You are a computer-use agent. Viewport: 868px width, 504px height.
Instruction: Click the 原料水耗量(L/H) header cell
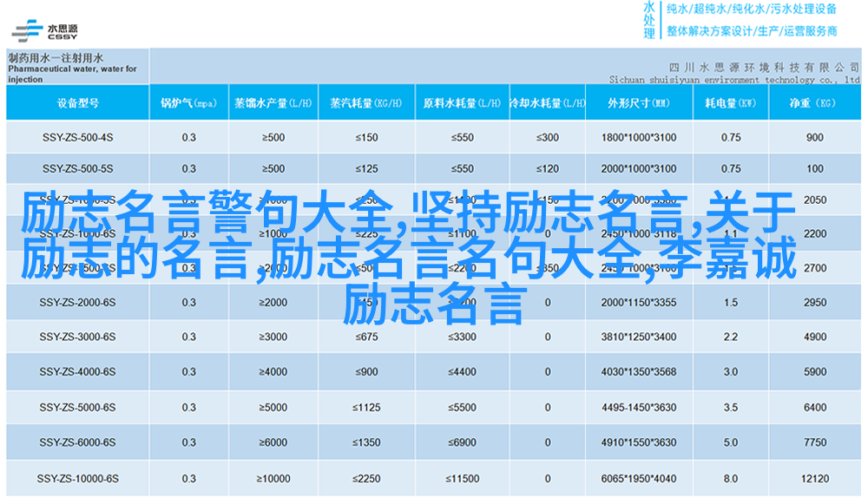pos(461,103)
